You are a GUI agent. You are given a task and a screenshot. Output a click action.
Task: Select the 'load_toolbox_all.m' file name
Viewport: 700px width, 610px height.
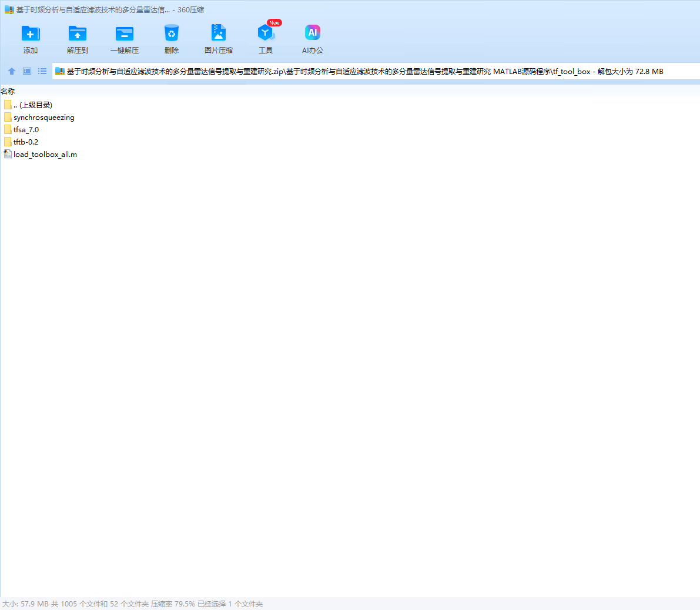point(45,155)
